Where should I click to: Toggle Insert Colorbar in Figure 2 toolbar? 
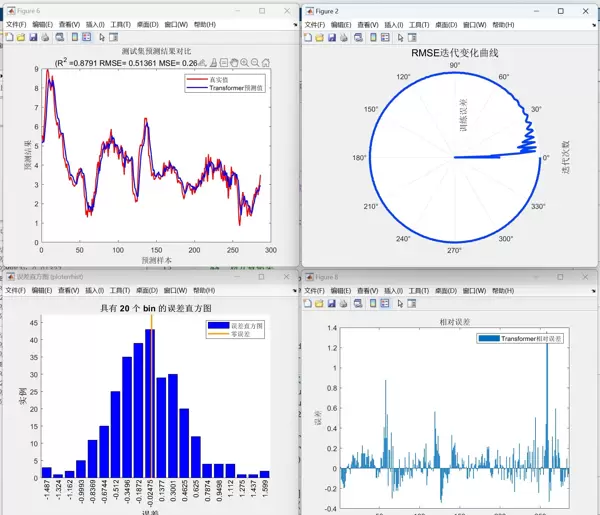[374, 37]
